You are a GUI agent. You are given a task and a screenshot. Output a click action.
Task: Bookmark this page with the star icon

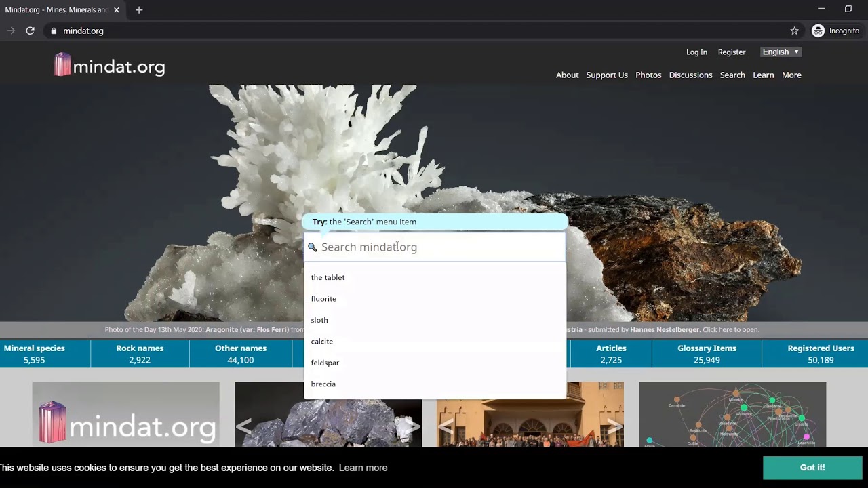click(x=794, y=30)
